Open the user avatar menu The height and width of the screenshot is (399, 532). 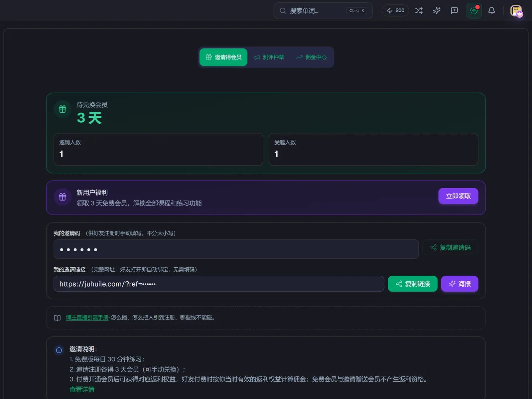tap(516, 11)
